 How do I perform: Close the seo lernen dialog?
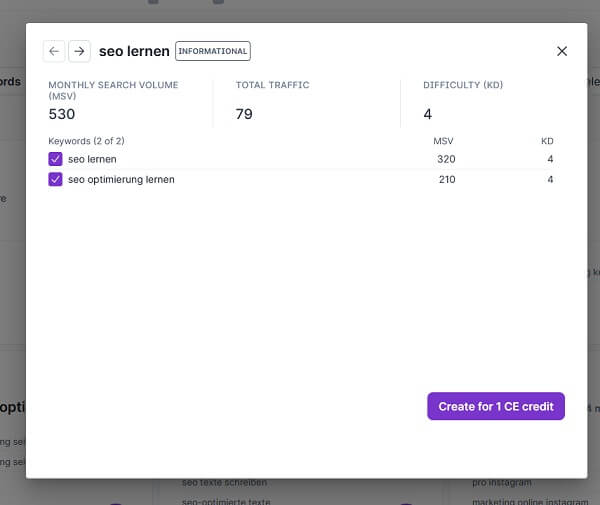click(x=561, y=51)
